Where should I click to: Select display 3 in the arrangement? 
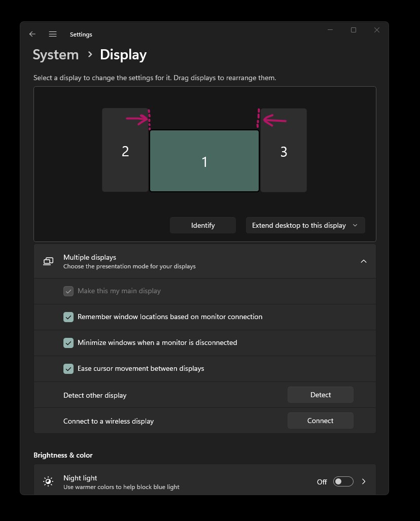tap(284, 150)
